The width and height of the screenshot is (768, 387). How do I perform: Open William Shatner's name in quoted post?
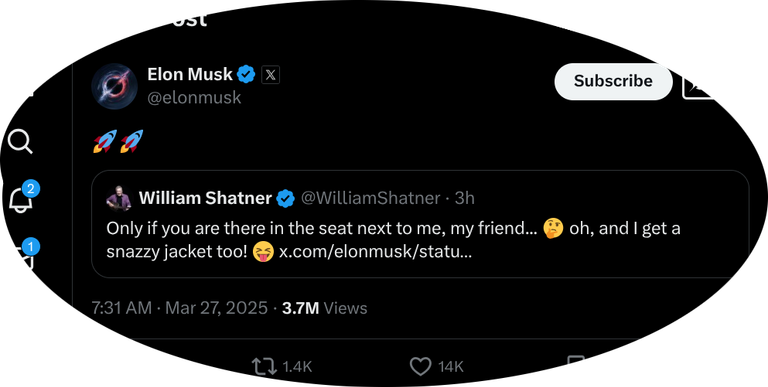pos(205,198)
